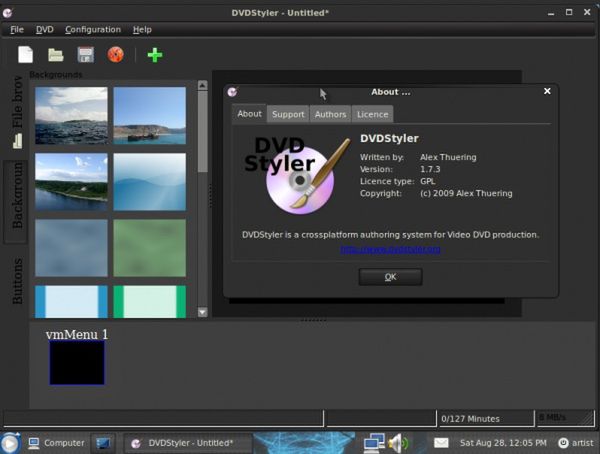Click the vmMenu 1 label
Viewport: 600px width, 454px height.
pos(77,334)
